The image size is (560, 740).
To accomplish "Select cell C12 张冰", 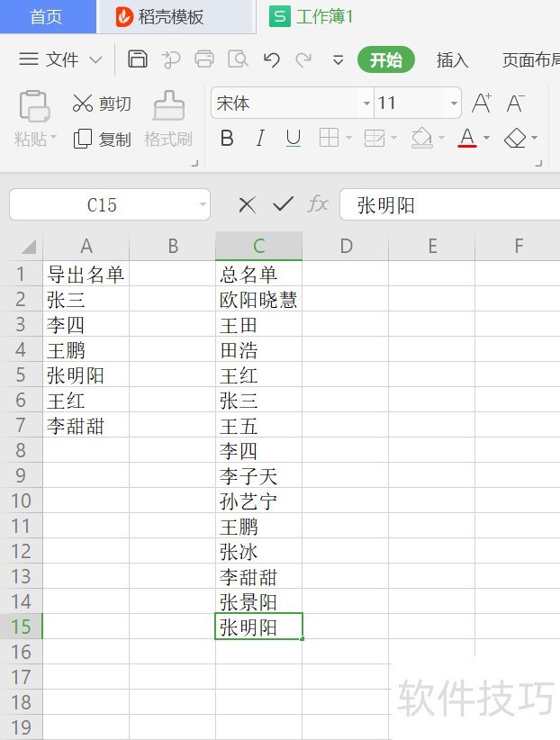I will 258,551.
